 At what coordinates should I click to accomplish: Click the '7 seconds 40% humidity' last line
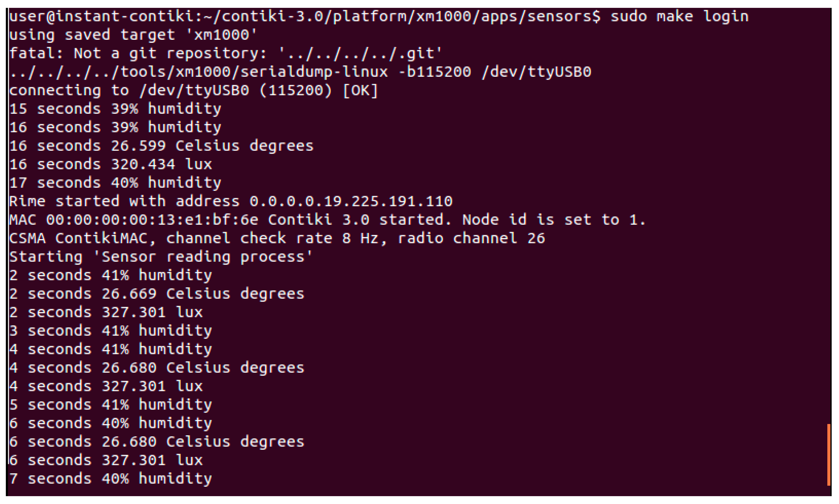(110, 478)
